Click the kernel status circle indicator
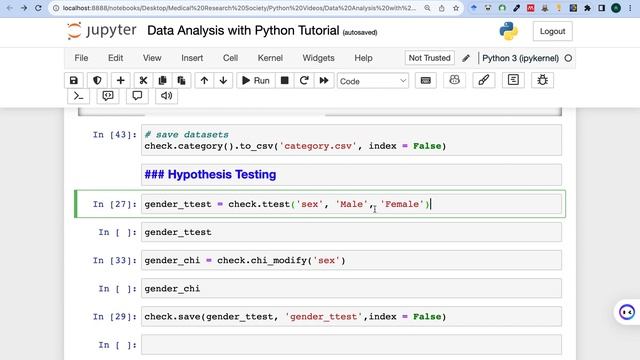 pyautogui.click(x=568, y=58)
